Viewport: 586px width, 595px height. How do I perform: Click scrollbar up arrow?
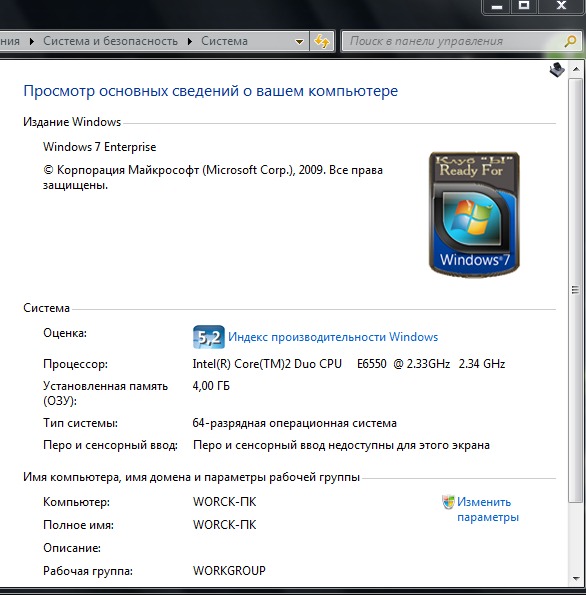click(x=576, y=69)
